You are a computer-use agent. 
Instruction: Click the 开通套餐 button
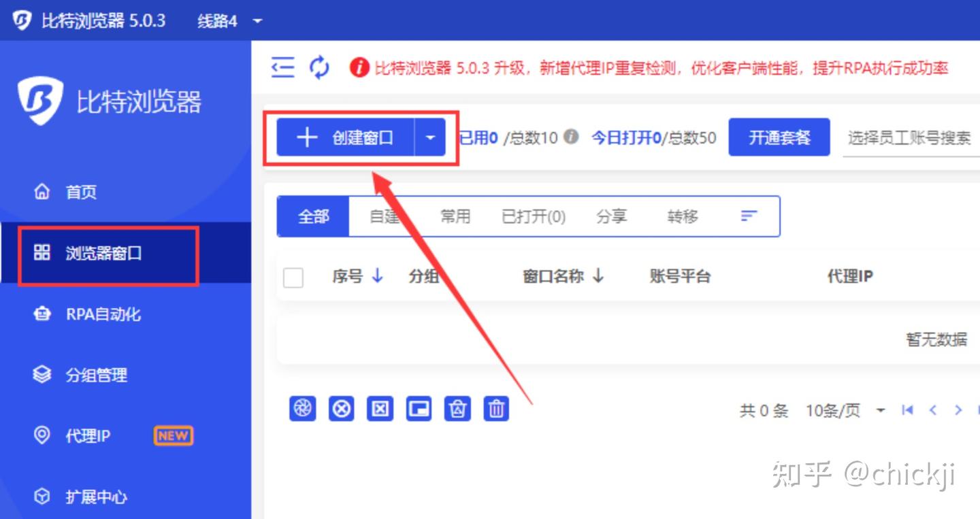(779, 137)
